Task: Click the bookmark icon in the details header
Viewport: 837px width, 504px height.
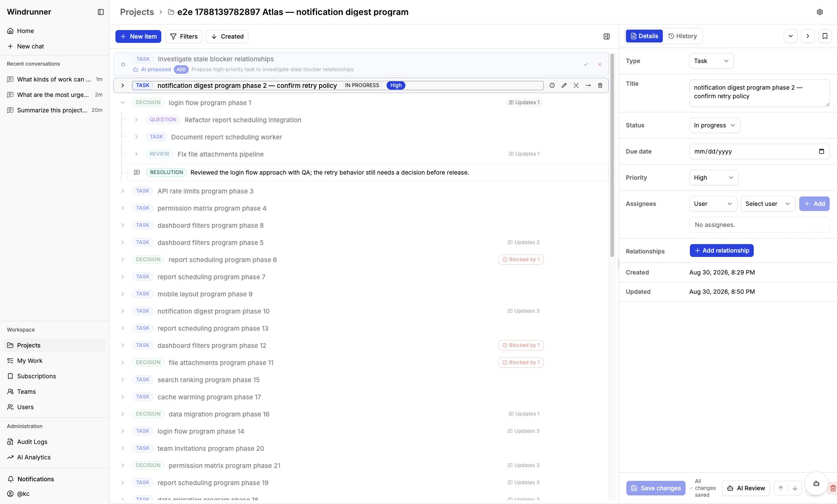Action: coord(825,36)
